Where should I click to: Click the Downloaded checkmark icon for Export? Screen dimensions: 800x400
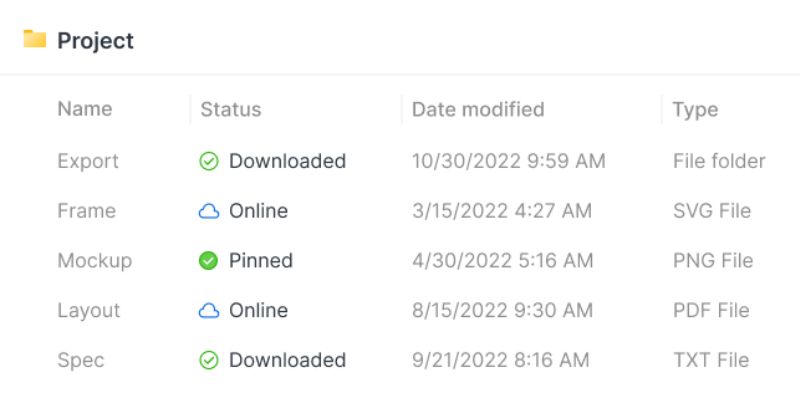209,161
